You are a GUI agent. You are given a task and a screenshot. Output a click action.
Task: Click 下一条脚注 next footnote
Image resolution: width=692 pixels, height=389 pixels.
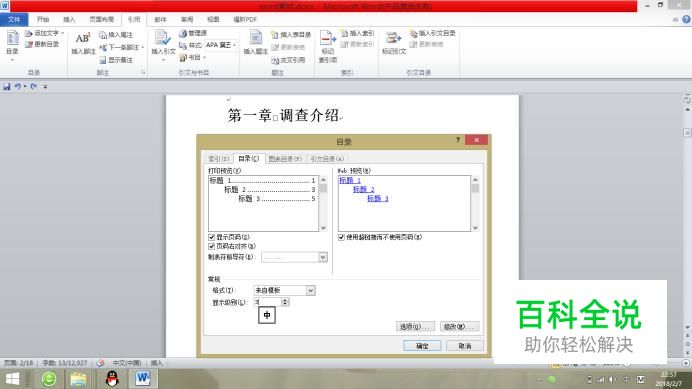pos(121,47)
